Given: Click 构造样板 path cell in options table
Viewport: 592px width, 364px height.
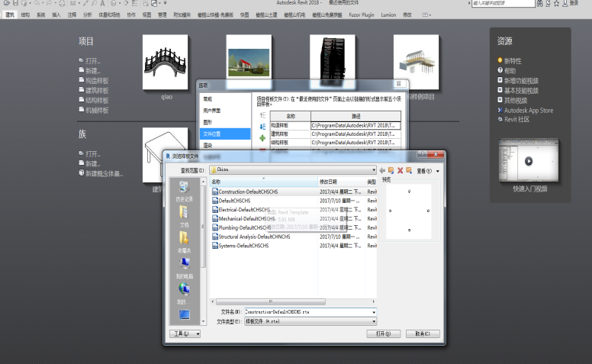Looking at the screenshot, I should 356,125.
